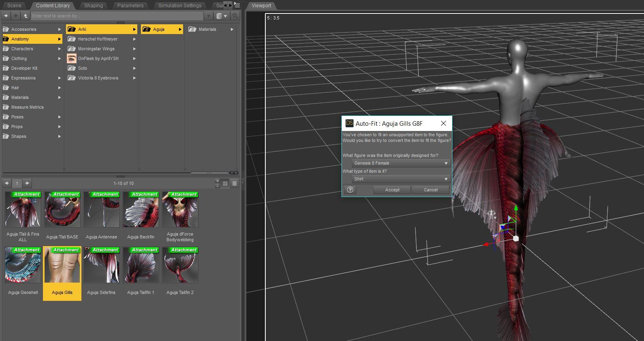This screenshot has width=644, height=341.
Task: Switch to grid thumbnail view
Action: (225, 183)
